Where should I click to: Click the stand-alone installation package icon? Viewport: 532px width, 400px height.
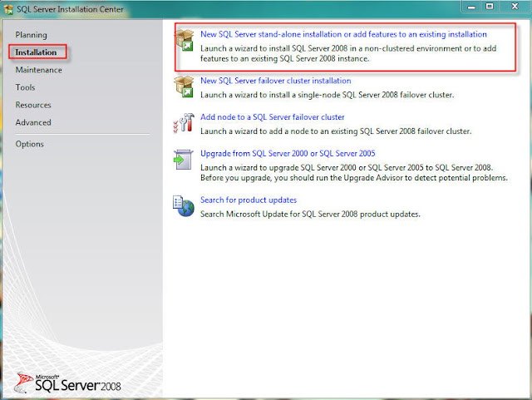point(184,40)
